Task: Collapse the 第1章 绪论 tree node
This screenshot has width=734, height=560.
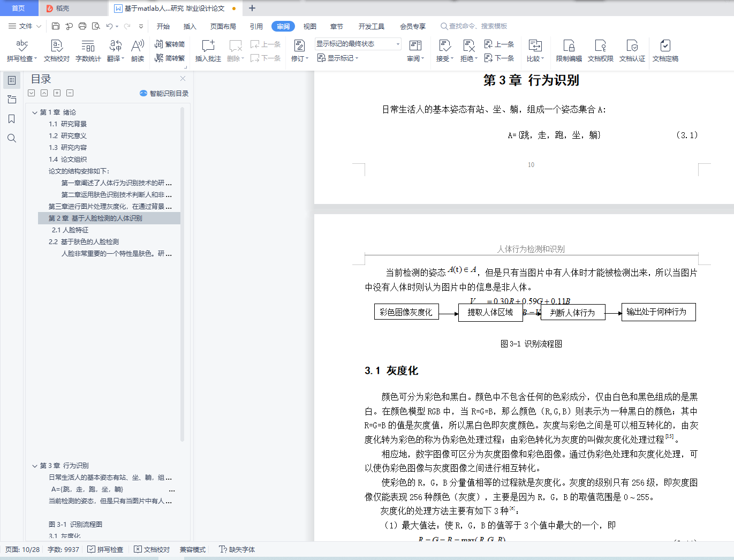Action: click(x=35, y=112)
